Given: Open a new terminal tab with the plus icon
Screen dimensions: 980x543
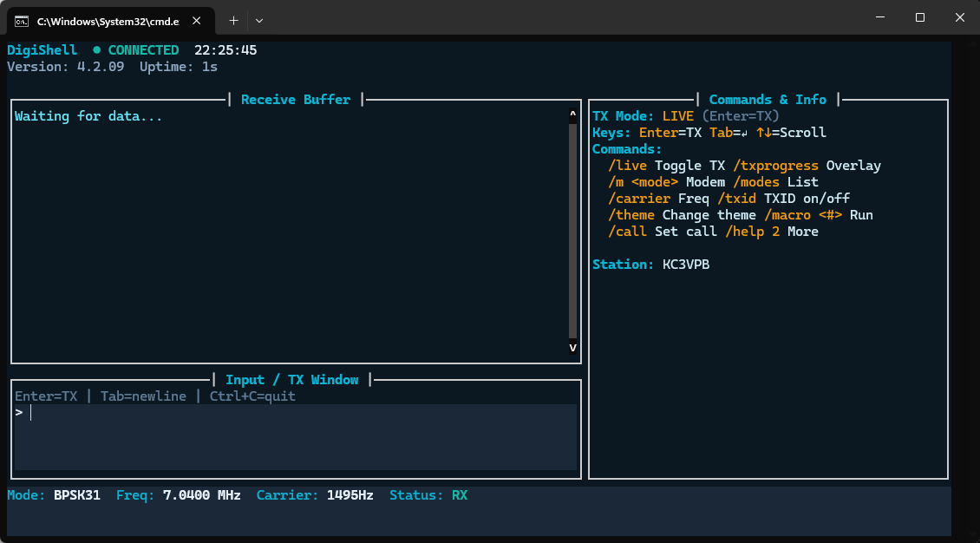Looking at the screenshot, I should tap(233, 20).
